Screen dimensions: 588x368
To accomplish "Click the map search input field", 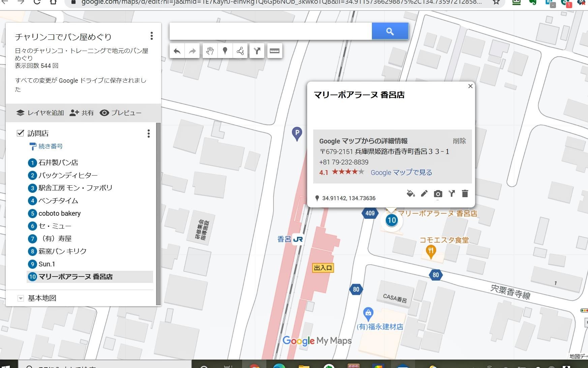I will point(271,31).
